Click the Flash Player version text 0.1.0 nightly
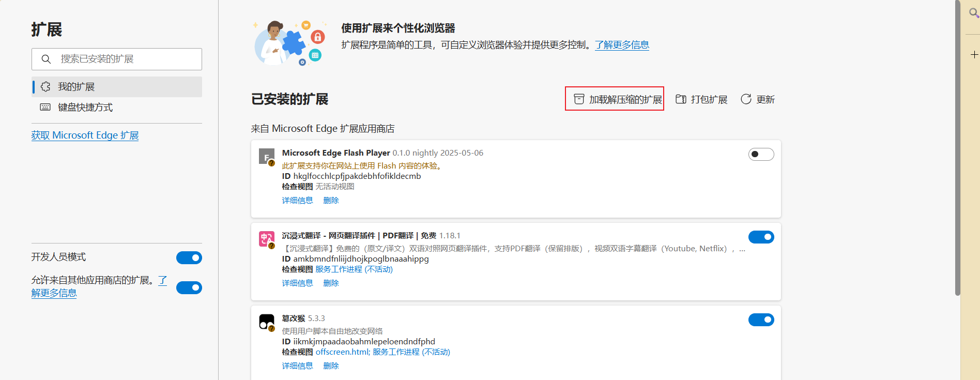Screen dimensions: 980x380 pos(438,153)
